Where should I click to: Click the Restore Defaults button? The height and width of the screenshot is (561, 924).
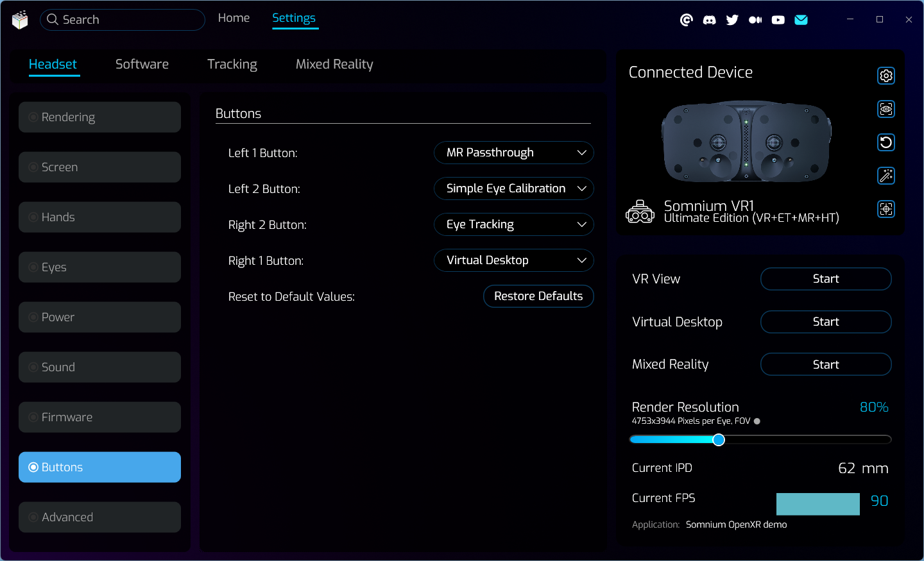point(538,296)
